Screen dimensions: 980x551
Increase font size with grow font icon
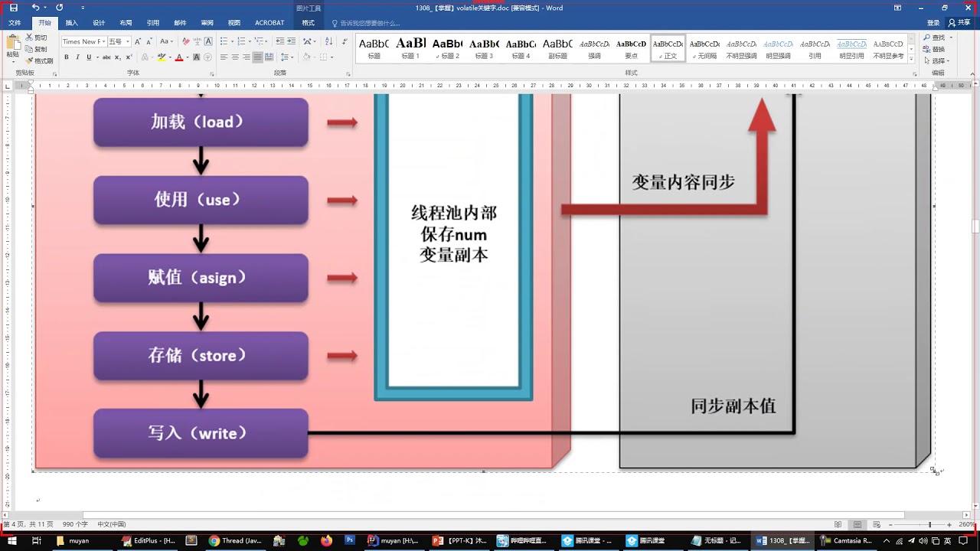coord(138,41)
